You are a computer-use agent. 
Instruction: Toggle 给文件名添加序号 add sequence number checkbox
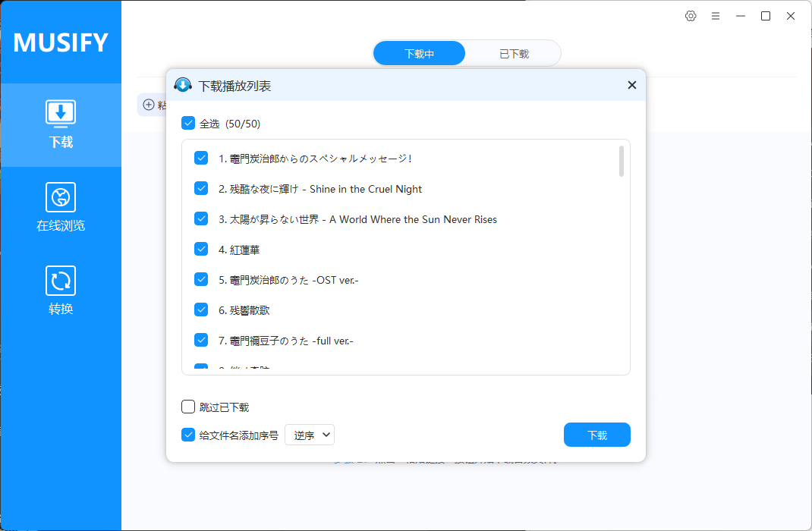point(188,435)
